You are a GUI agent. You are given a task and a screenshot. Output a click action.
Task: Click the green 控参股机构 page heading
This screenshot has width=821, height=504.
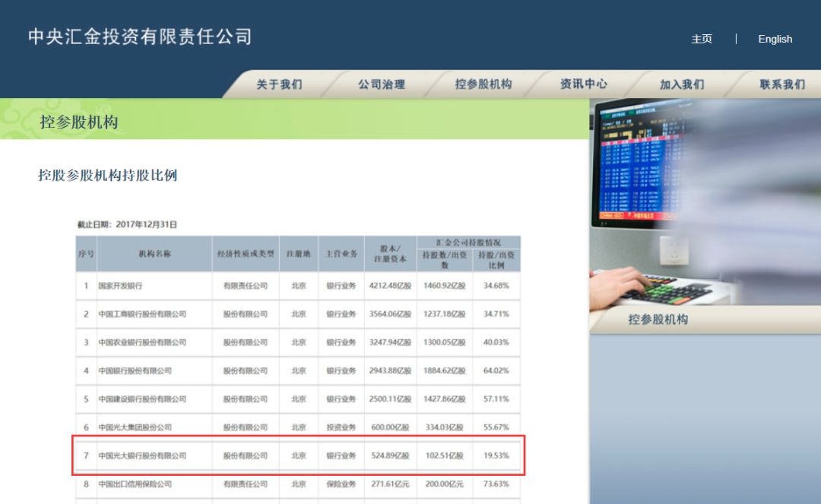[x=78, y=122]
